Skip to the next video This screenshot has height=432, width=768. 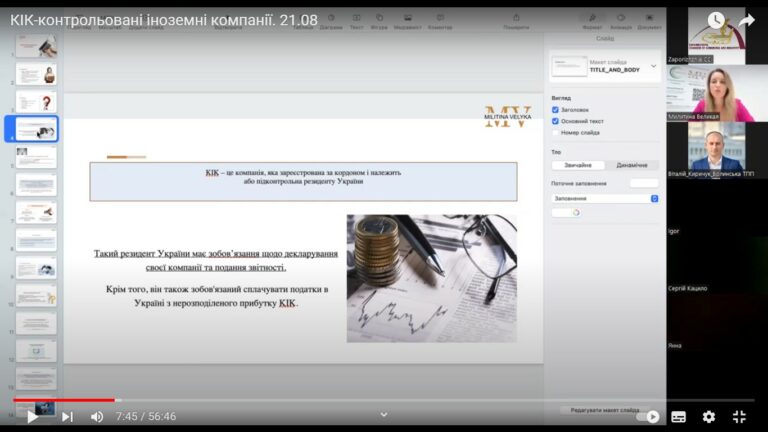coord(67,416)
